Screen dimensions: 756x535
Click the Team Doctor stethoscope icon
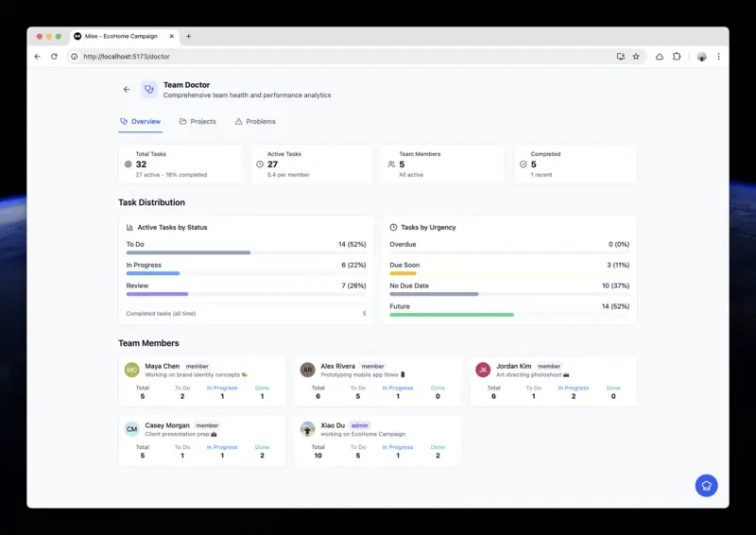coord(149,90)
